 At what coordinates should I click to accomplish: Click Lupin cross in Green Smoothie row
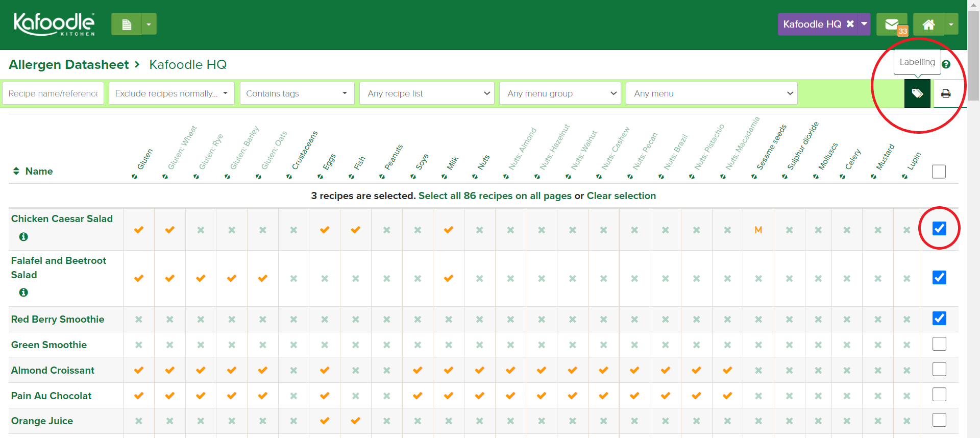907,345
